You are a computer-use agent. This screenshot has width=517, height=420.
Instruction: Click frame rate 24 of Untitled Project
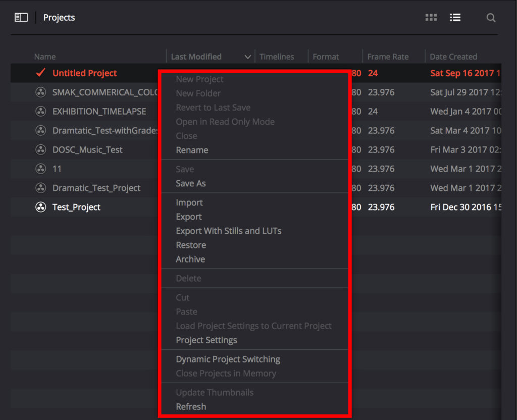[x=373, y=73]
